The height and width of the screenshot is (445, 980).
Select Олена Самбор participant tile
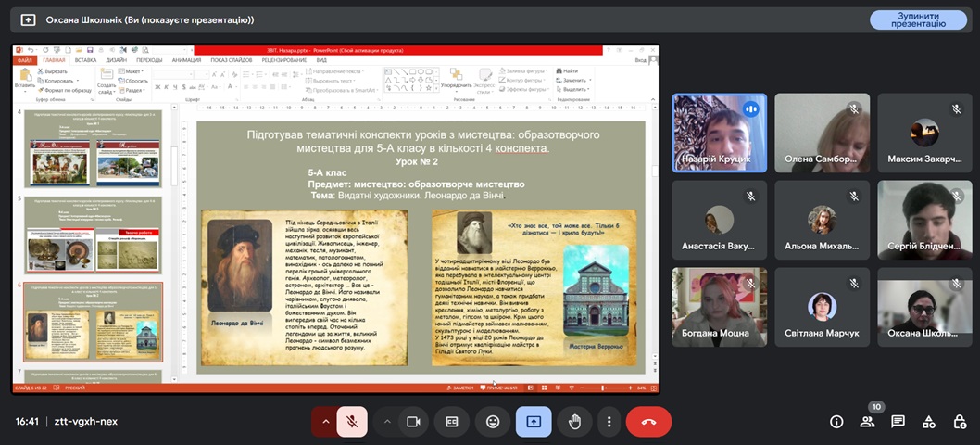[822, 133]
